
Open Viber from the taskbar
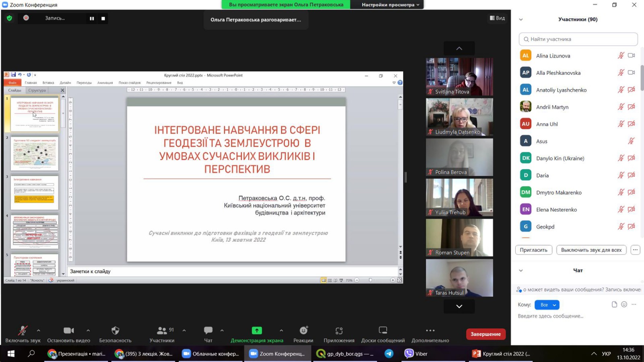point(416,354)
